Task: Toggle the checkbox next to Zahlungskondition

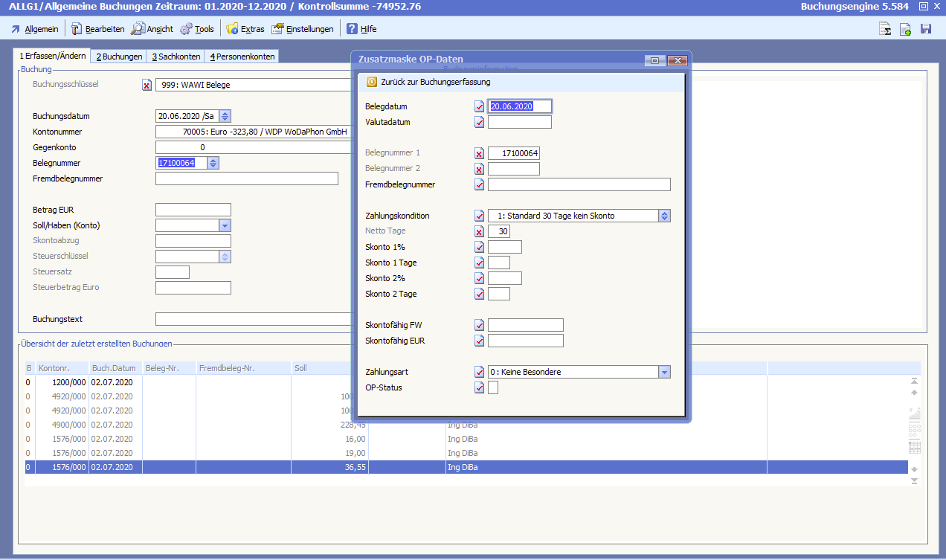Action: pyautogui.click(x=479, y=216)
